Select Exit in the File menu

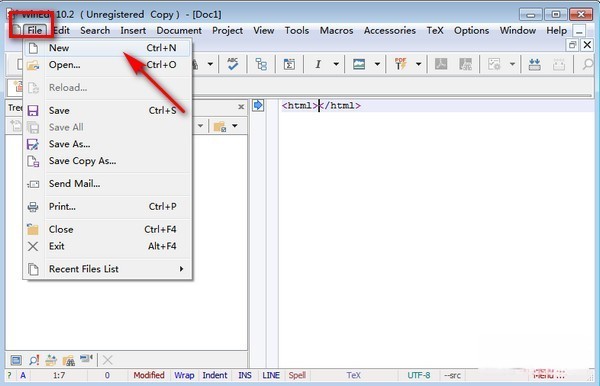(107, 246)
